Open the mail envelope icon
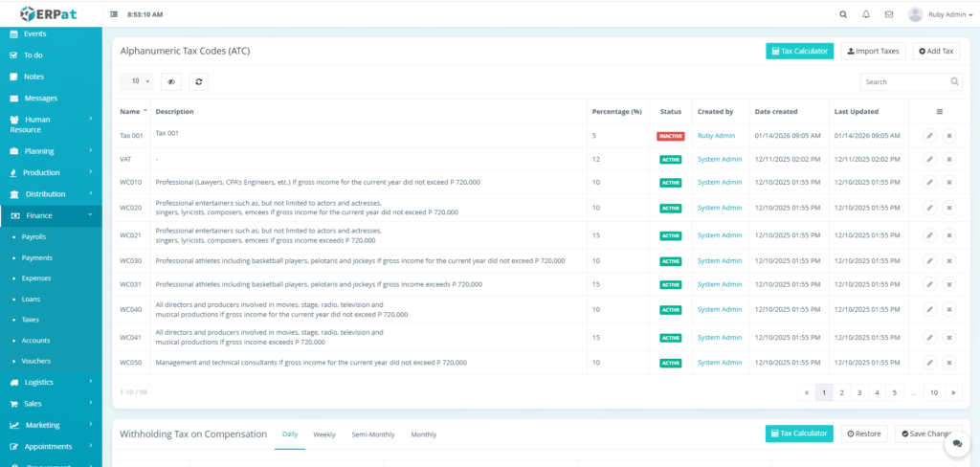 pyautogui.click(x=889, y=14)
